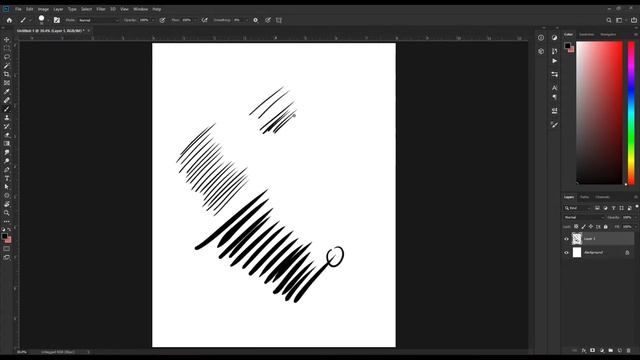Toggle airbrush-style build-up button
640x360 pixels.
click(x=204, y=20)
